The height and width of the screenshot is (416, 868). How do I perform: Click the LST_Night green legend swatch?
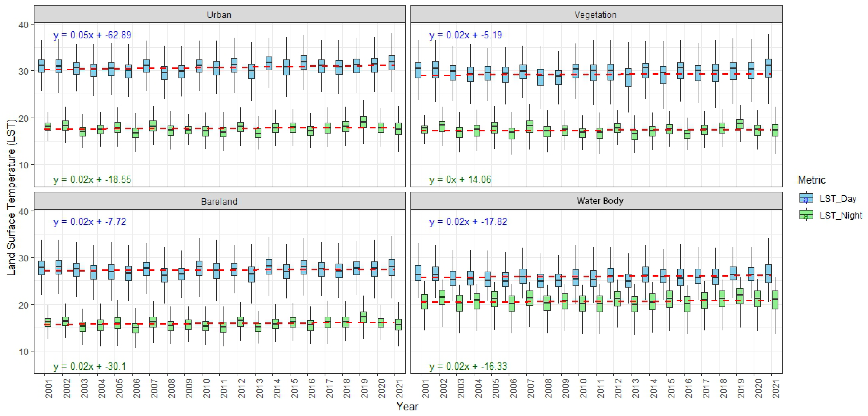point(806,215)
